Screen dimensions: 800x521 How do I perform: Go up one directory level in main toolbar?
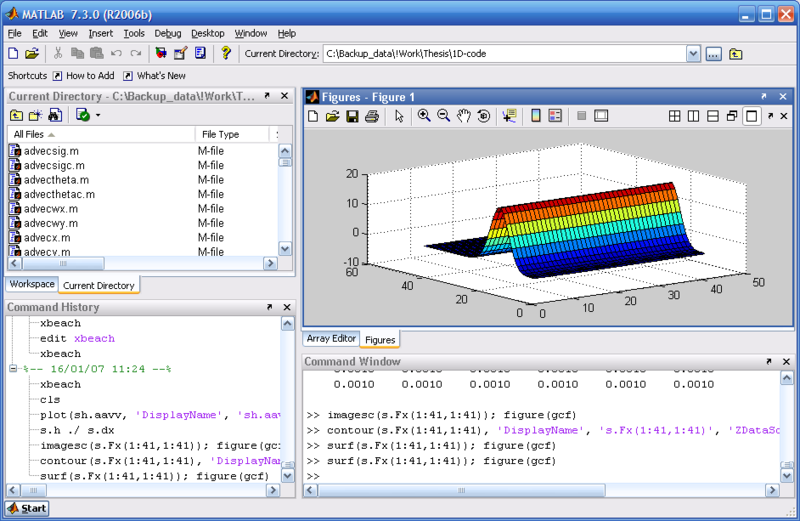click(735, 54)
